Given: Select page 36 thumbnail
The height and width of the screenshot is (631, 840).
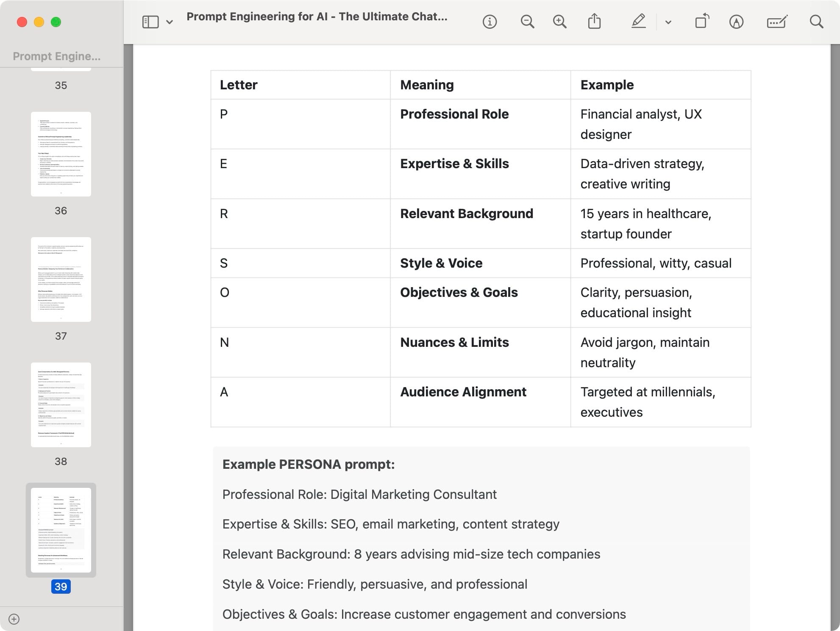Looking at the screenshot, I should pyautogui.click(x=61, y=154).
